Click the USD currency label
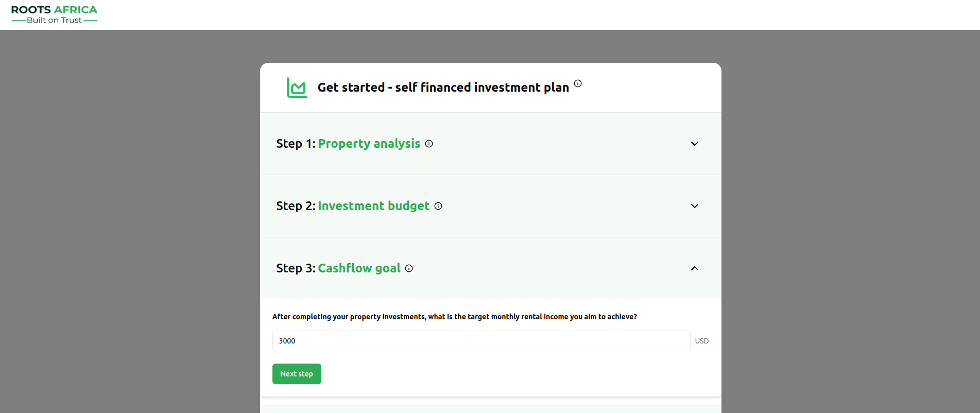Viewport: 980px width, 413px height. (x=701, y=341)
